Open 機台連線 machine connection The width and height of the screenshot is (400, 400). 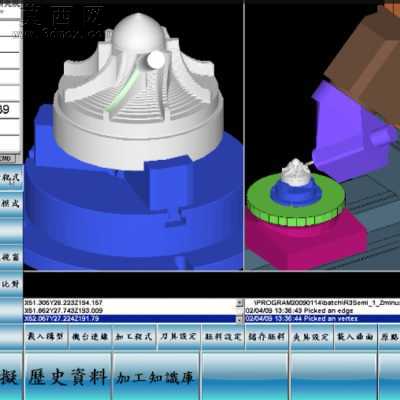[90, 337]
